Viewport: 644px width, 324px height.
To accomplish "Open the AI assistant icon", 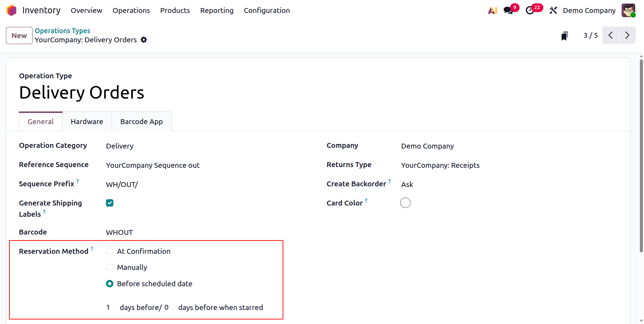I will pyautogui.click(x=493, y=10).
